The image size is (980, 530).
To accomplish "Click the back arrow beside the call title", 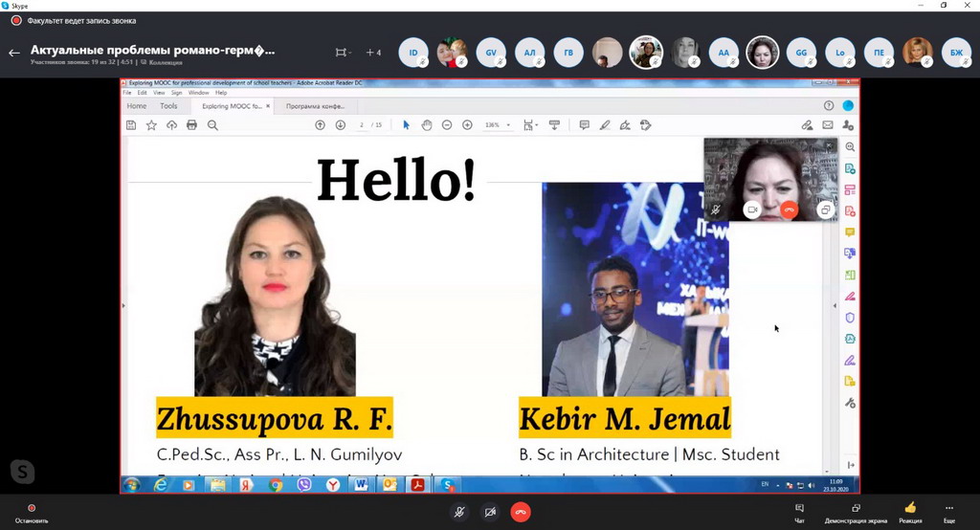I will click(13, 53).
